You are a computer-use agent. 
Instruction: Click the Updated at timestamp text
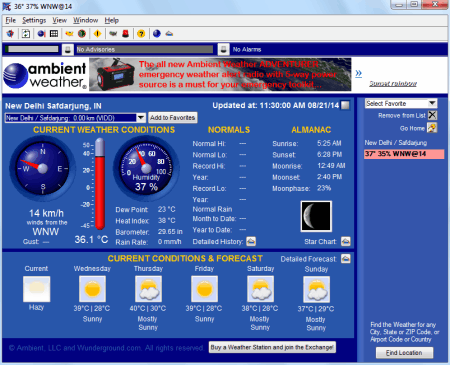tap(276, 105)
